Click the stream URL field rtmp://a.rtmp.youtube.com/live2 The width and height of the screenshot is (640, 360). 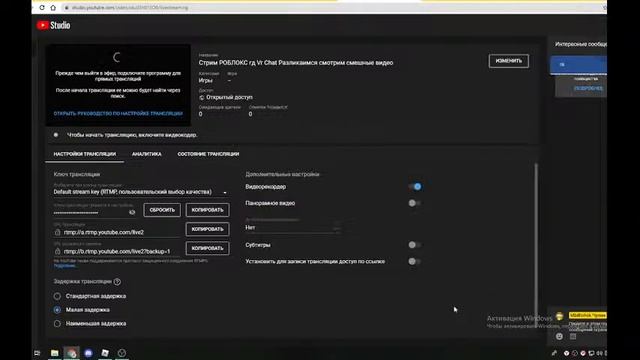coord(116,232)
